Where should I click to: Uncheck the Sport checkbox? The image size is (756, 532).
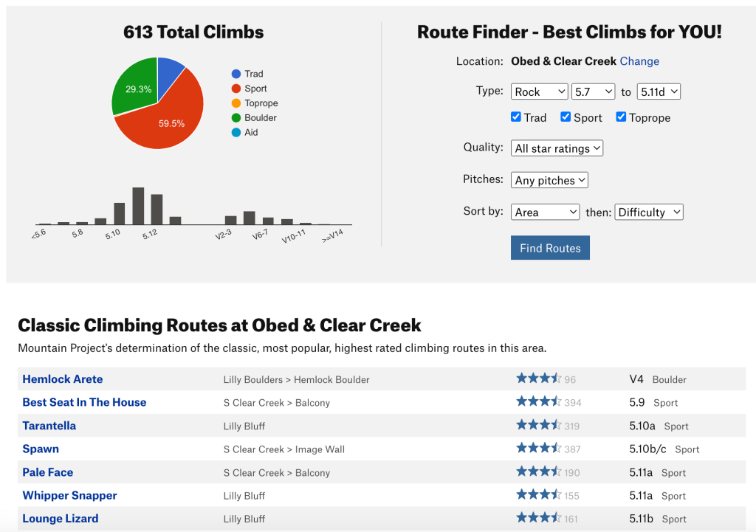click(566, 117)
